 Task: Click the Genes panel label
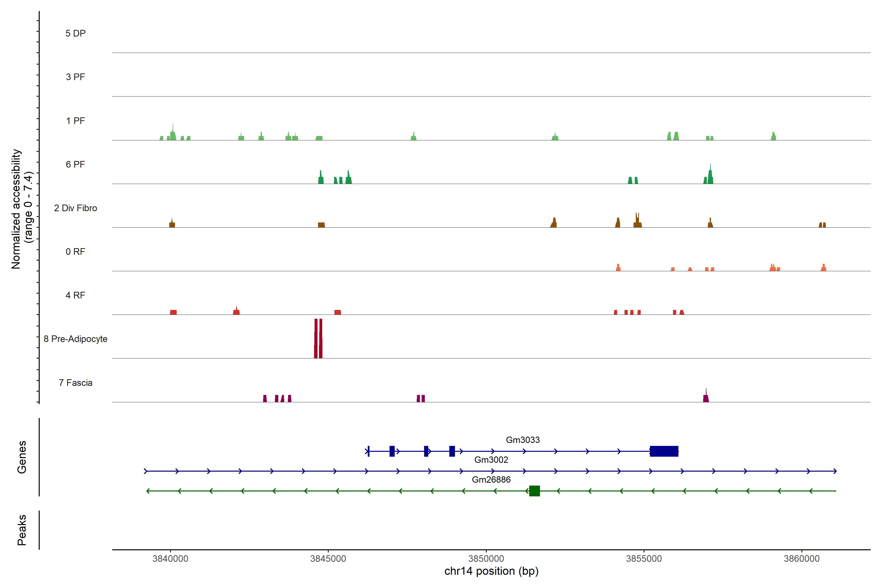pos(22,457)
